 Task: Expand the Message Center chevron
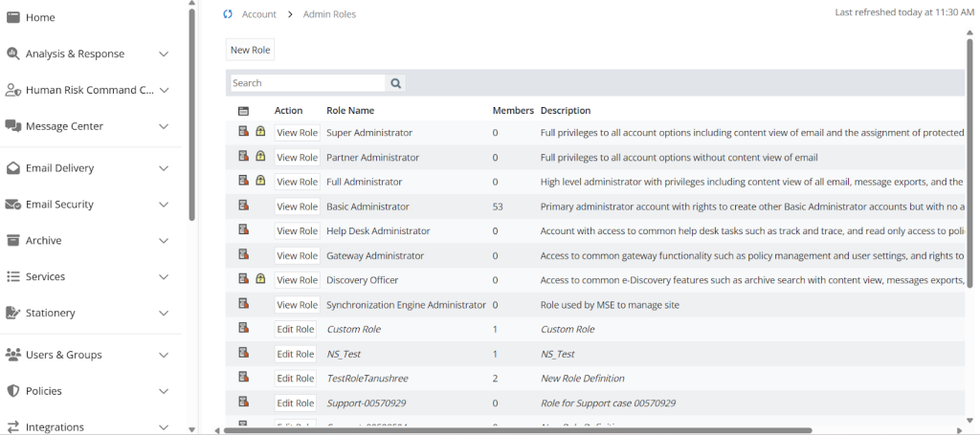click(164, 127)
